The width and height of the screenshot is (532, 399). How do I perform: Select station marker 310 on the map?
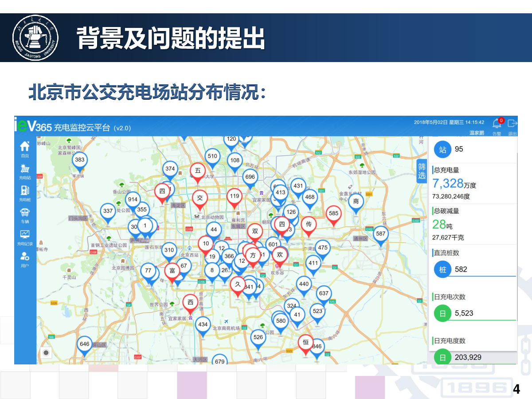pyautogui.click(x=169, y=253)
